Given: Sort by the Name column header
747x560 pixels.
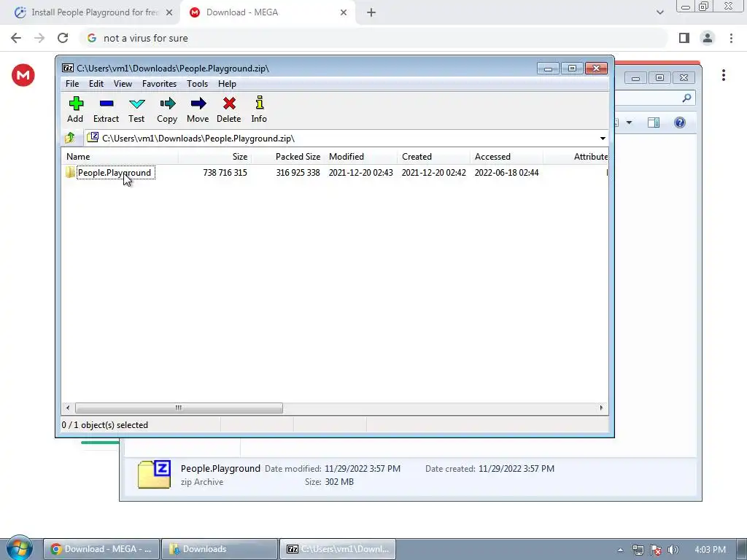Looking at the screenshot, I should 120,157.
